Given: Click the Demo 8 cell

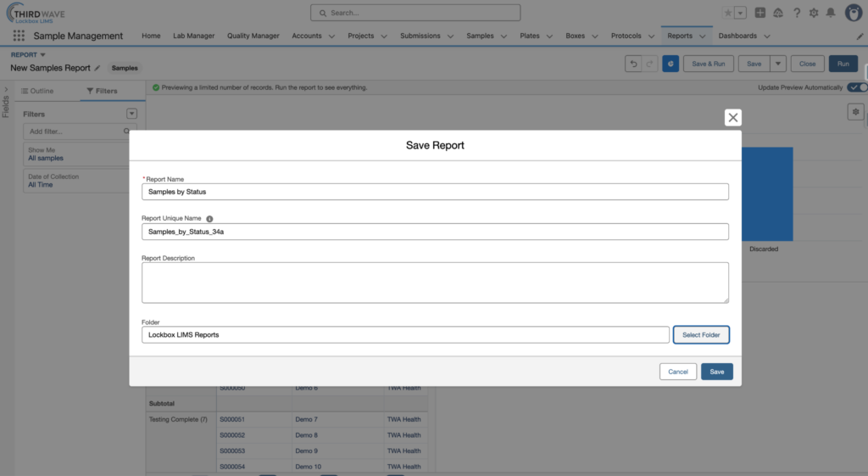Looking at the screenshot, I should tap(337, 435).
